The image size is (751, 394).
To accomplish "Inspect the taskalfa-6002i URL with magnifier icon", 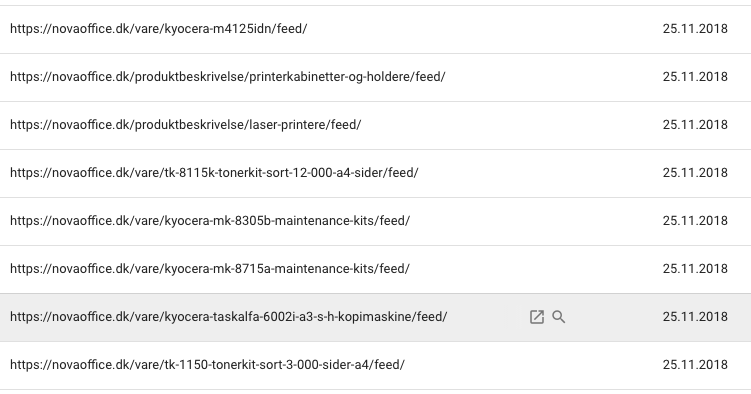I will coord(558,317).
